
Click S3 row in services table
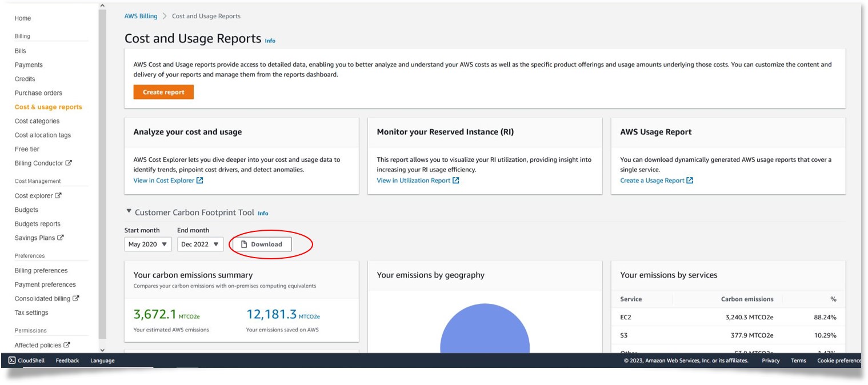[728, 335]
